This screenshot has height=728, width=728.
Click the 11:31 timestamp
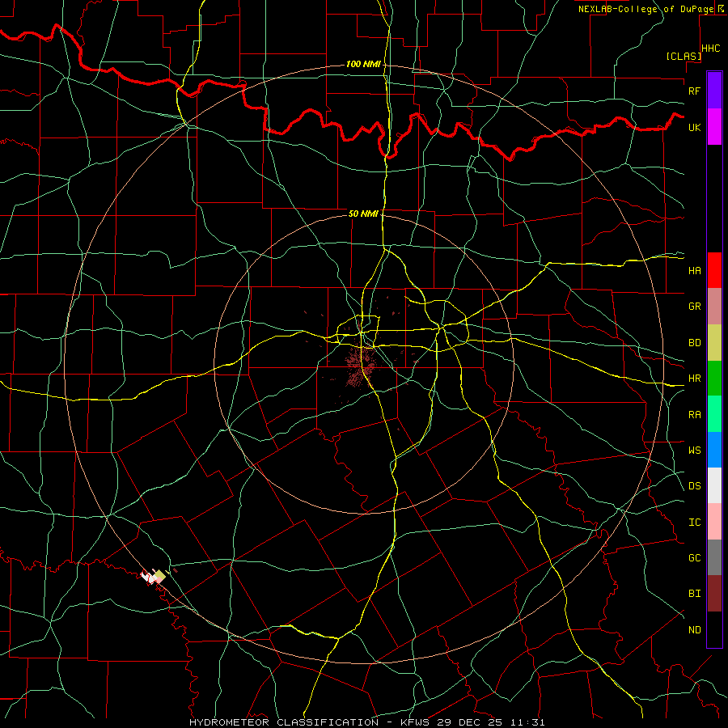(x=529, y=722)
